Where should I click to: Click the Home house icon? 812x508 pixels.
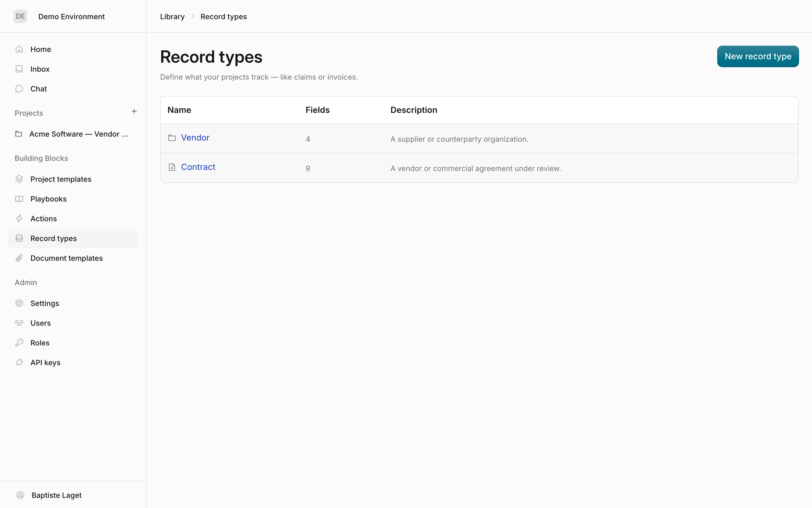coord(19,49)
